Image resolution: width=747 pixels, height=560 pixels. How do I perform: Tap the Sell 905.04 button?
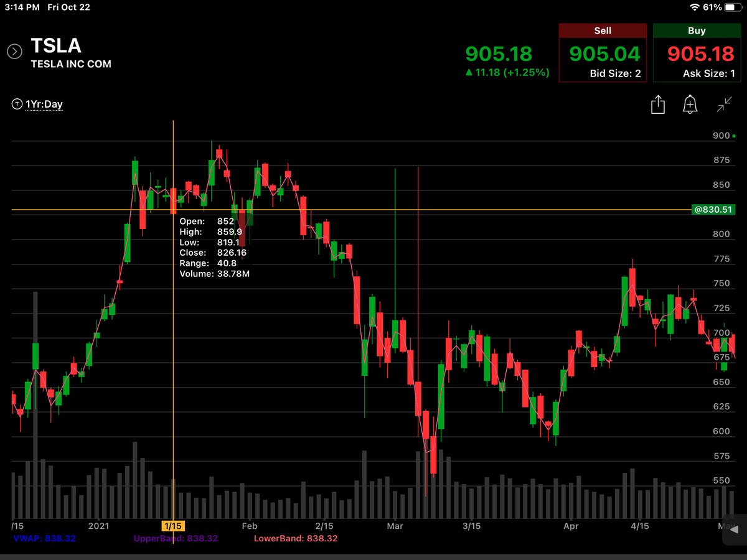coord(603,53)
